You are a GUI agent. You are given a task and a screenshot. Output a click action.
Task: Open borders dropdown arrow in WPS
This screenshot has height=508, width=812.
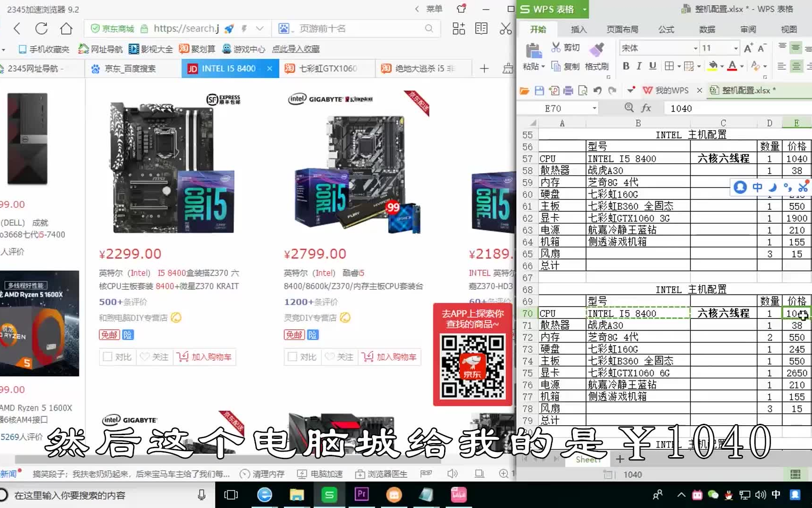679,67
